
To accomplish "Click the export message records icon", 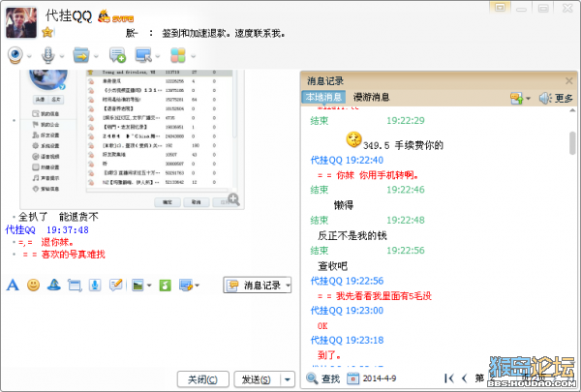I will coord(516,98).
